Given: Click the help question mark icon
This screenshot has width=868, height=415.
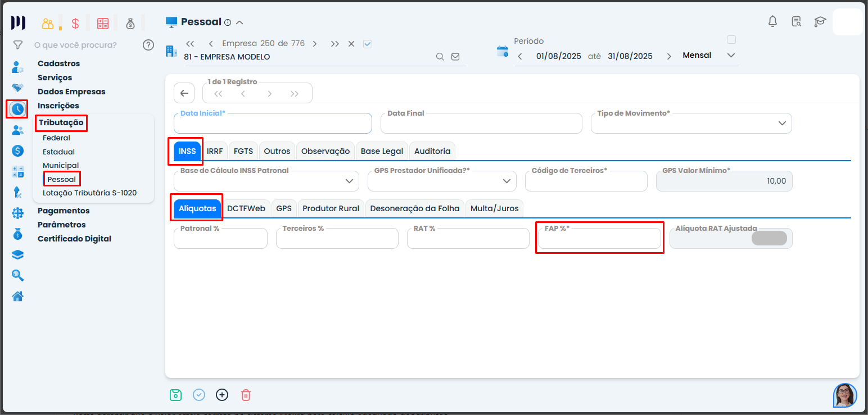Looking at the screenshot, I should click(148, 45).
